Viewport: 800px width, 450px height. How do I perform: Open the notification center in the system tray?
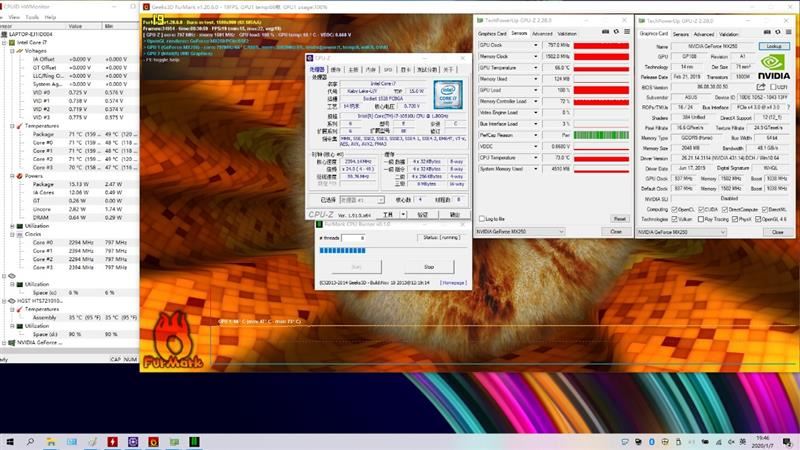787,442
